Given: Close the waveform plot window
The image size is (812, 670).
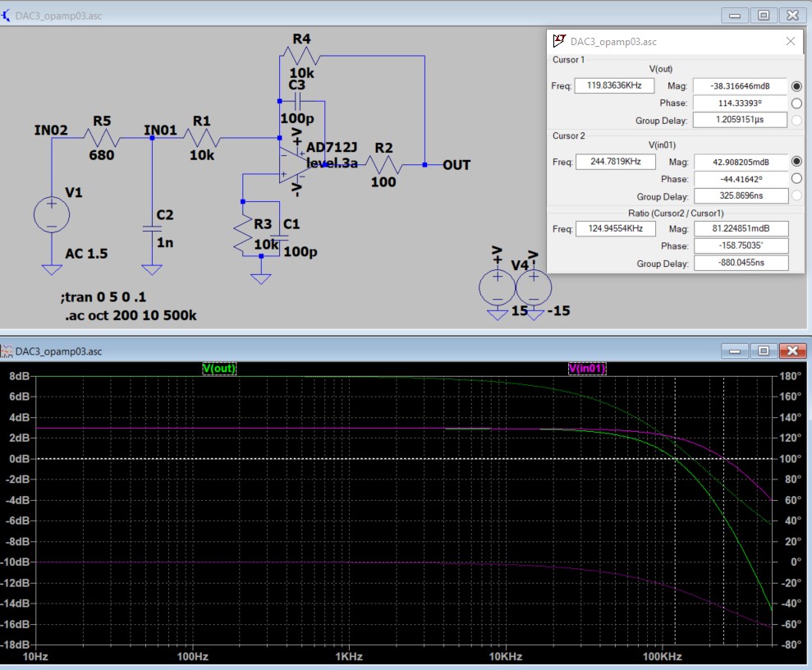Looking at the screenshot, I should click(x=792, y=351).
